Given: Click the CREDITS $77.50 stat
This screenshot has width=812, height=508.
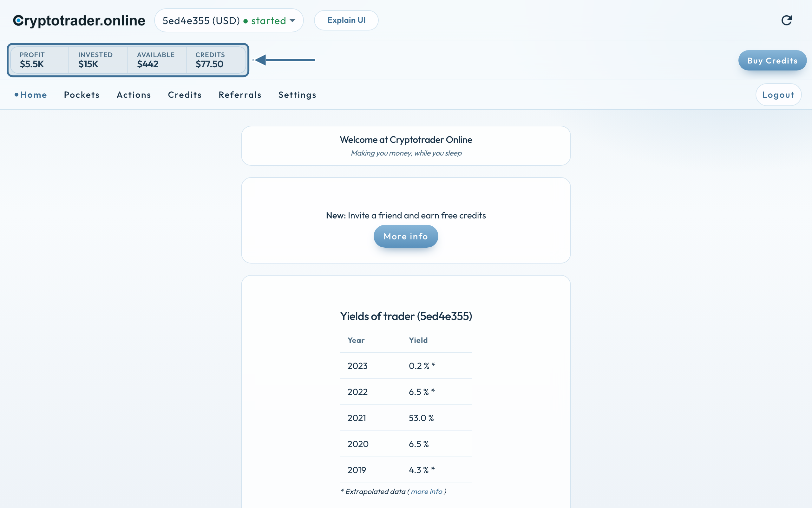Looking at the screenshot, I should [216, 60].
